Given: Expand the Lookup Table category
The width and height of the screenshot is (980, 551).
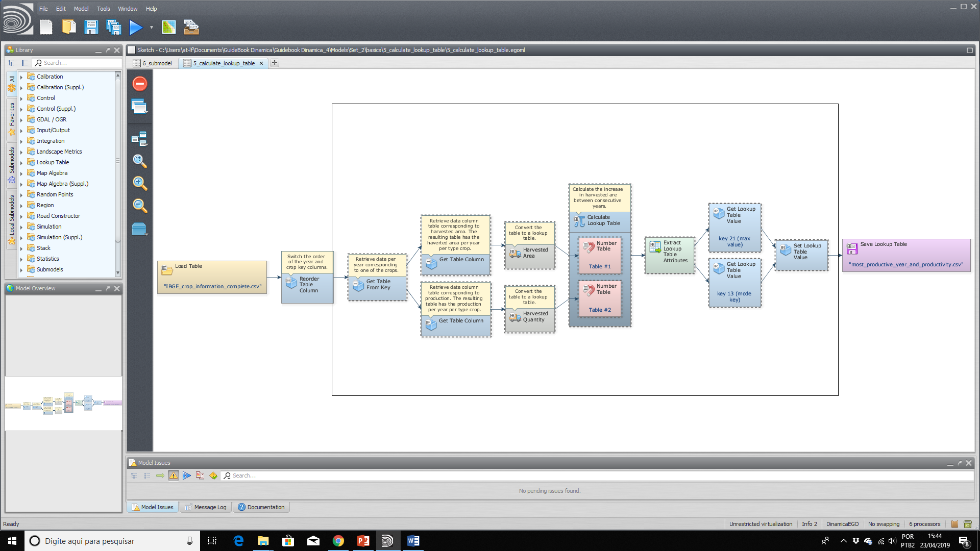Looking at the screenshot, I should click(x=21, y=163).
